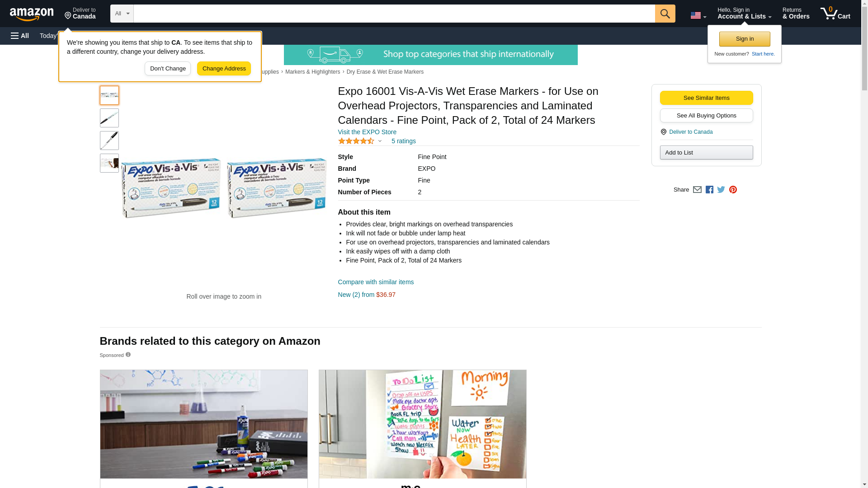Image resolution: width=868 pixels, height=488 pixels.
Task: Open the All hamburger menu
Action: coord(20,36)
